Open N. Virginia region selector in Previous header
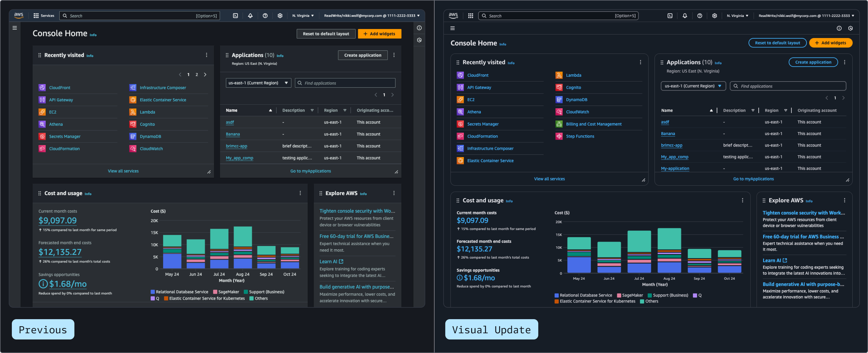The width and height of the screenshot is (868, 353). 303,16
